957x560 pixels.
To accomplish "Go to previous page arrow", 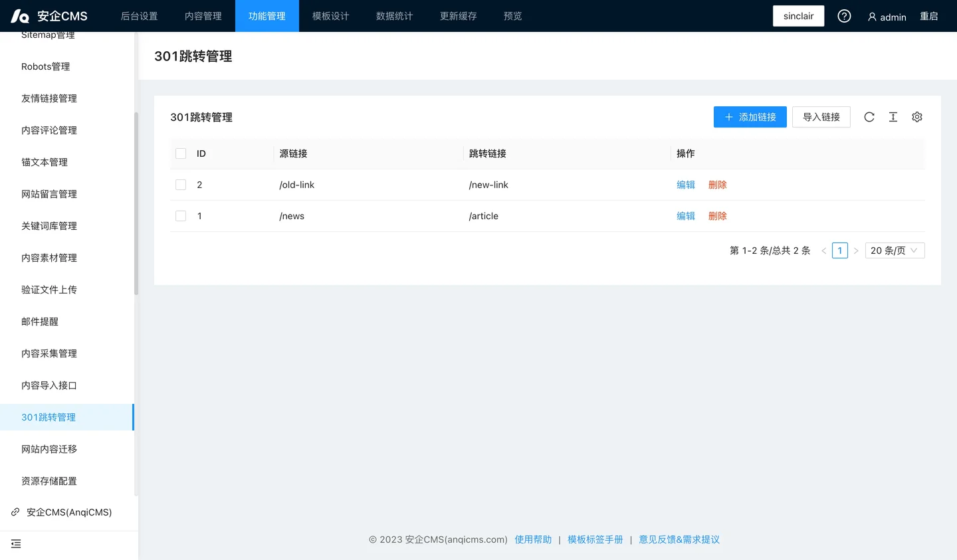I will [824, 250].
